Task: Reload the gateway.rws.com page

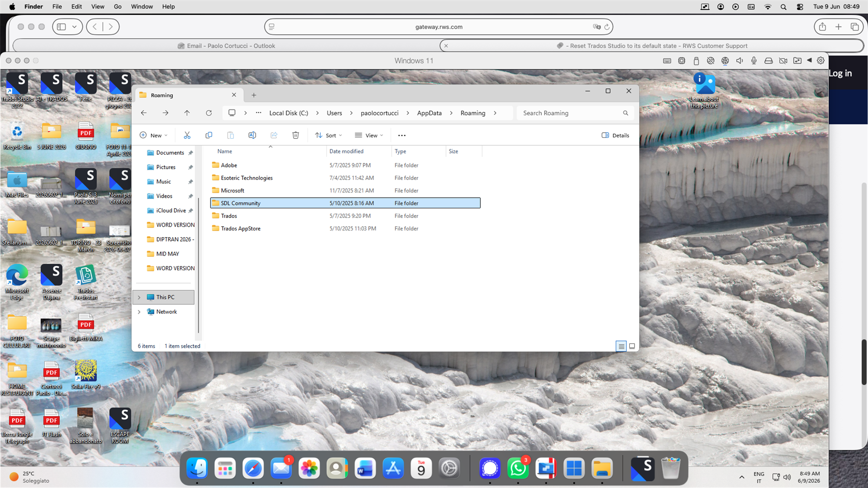Action: (x=607, y=27)
